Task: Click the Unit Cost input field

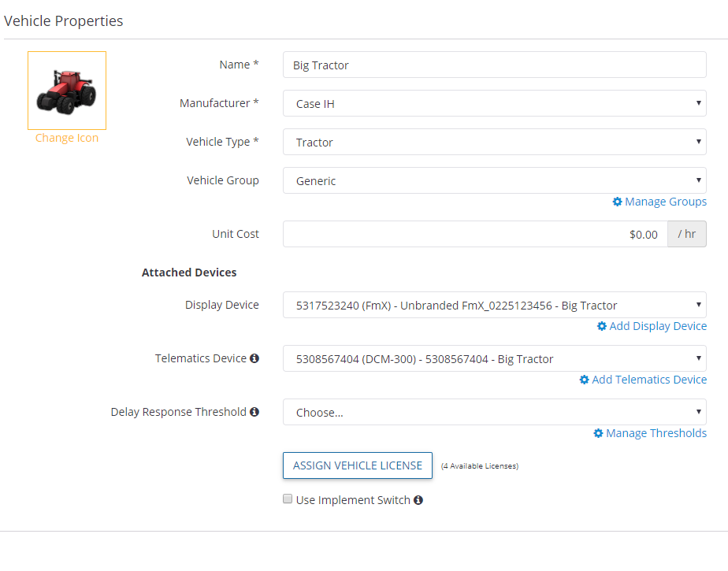Action: [475, 234]
